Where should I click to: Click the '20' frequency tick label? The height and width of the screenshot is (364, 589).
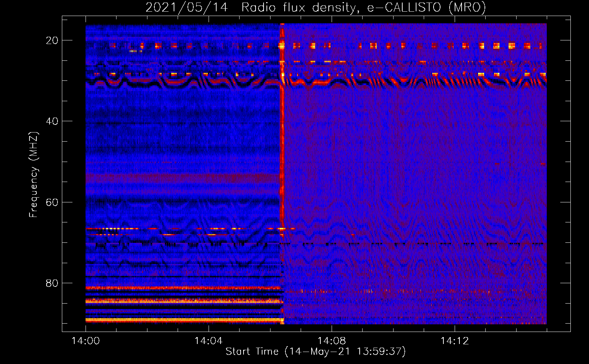click(x=52, y=40)
